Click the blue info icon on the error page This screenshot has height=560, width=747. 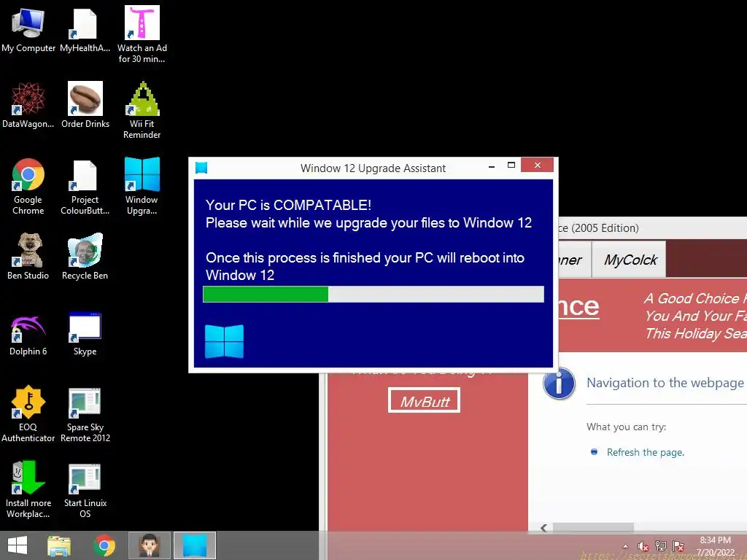[x=559, y=384]
